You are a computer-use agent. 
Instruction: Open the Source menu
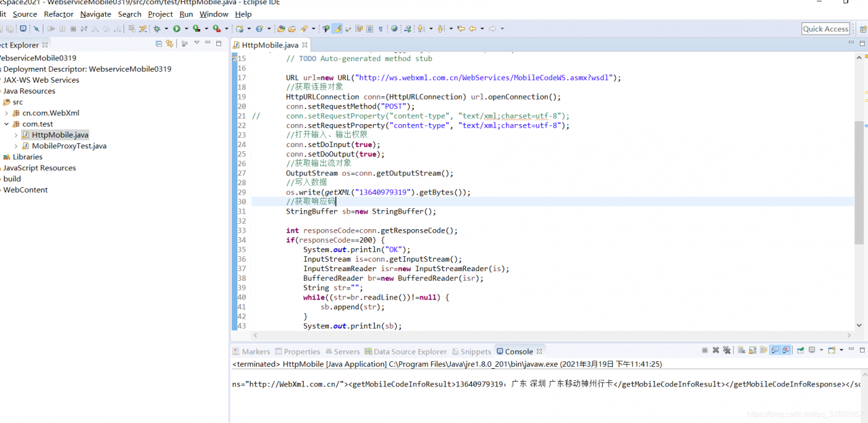25,14
